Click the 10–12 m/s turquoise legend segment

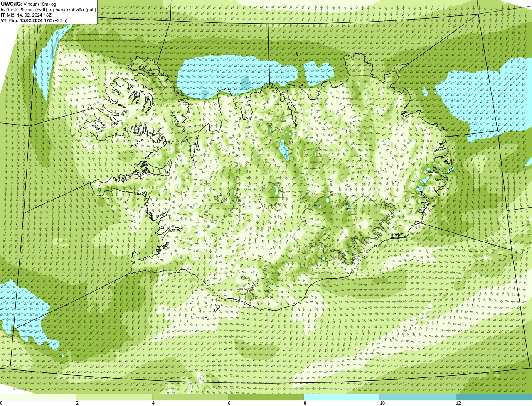(418, 397)
